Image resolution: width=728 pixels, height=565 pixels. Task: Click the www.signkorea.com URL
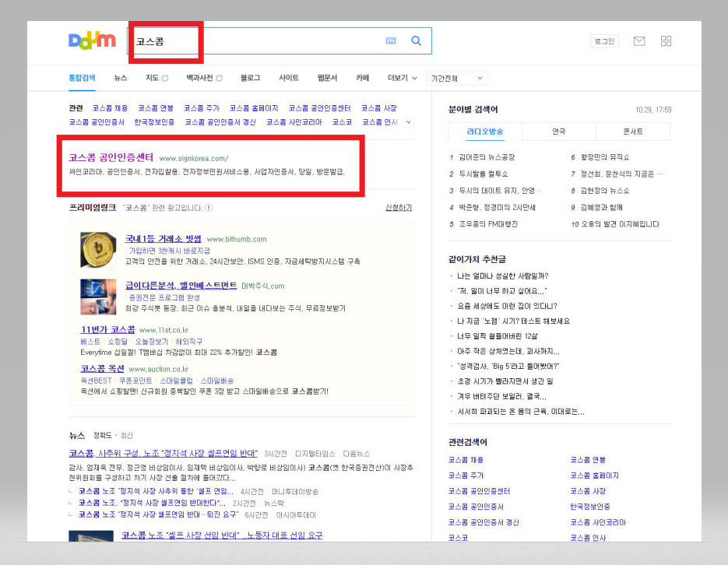(x=194, y=158)
